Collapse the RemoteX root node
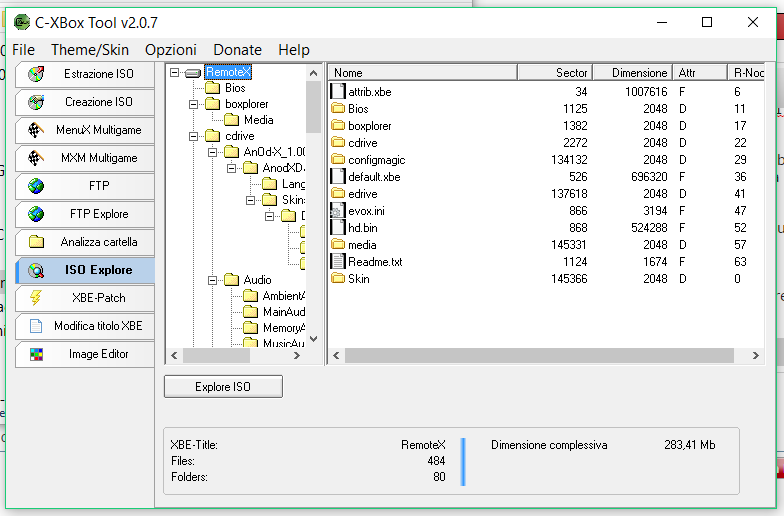Viewport: 784px width, 516px height. (x=174, y=72)
